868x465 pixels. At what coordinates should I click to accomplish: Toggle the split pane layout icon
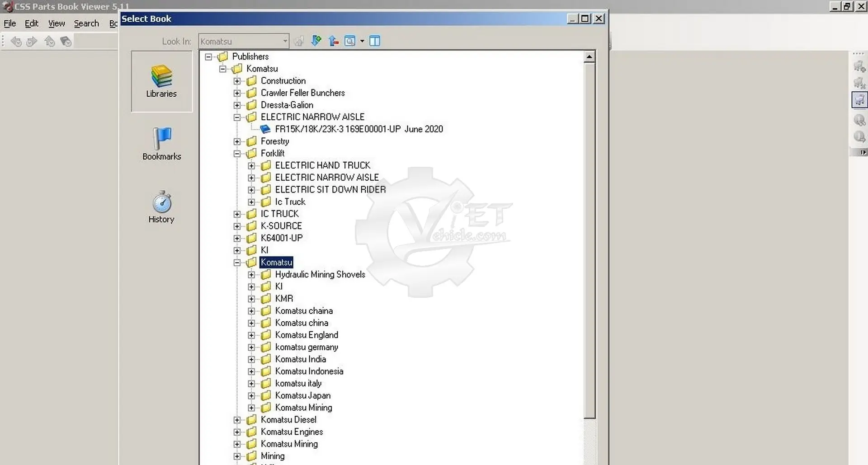tap(375, 41)
